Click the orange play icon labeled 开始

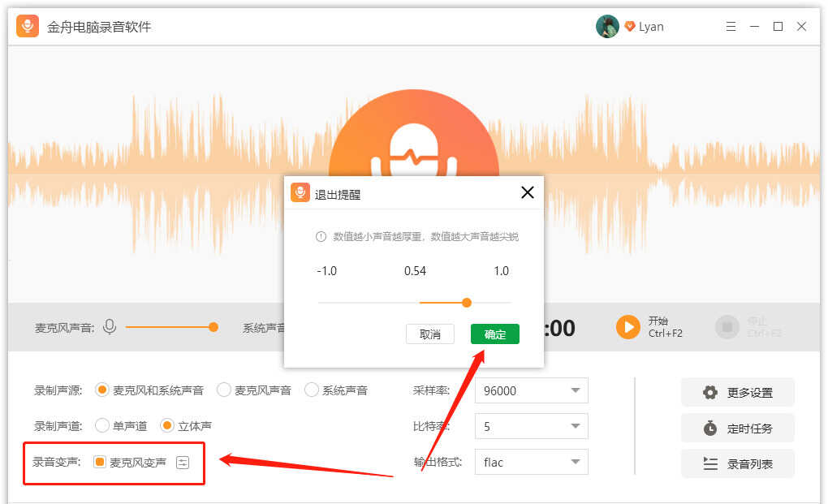(627, 327)
